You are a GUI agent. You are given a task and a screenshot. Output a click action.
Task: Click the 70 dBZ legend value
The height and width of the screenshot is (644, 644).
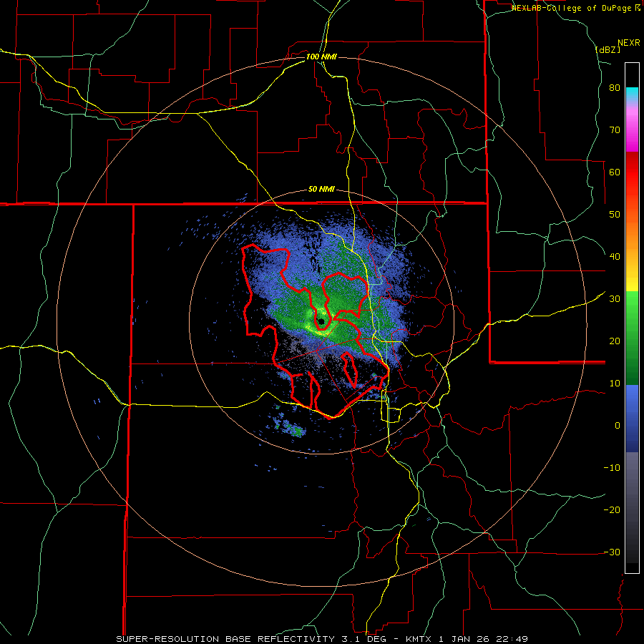[x=615, y=130]
